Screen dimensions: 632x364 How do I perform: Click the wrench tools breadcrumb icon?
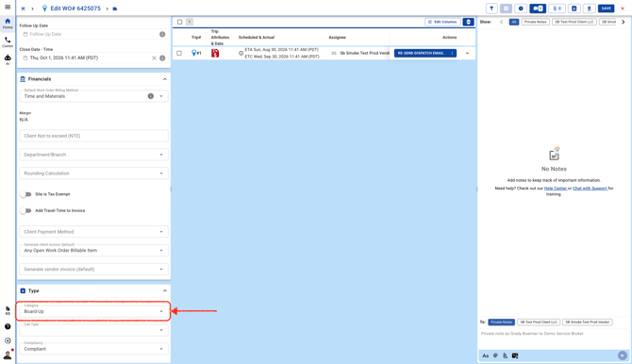click(x=23, y=8)
